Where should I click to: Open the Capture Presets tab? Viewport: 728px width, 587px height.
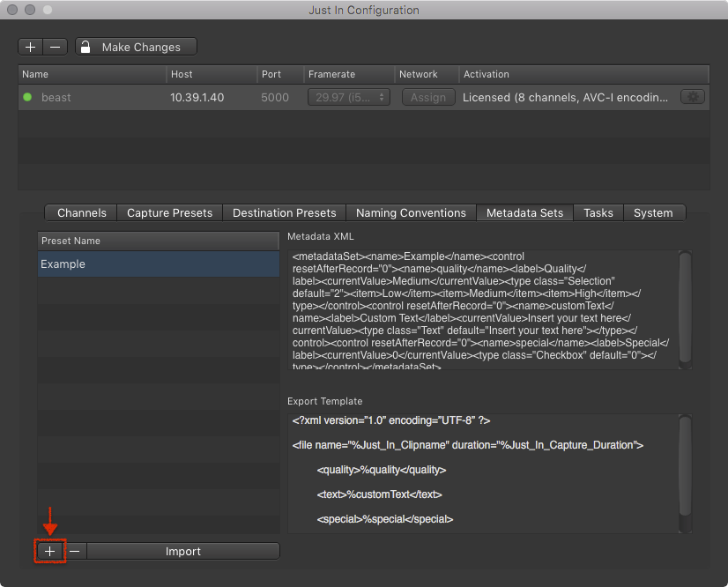(x=169, y=212)
